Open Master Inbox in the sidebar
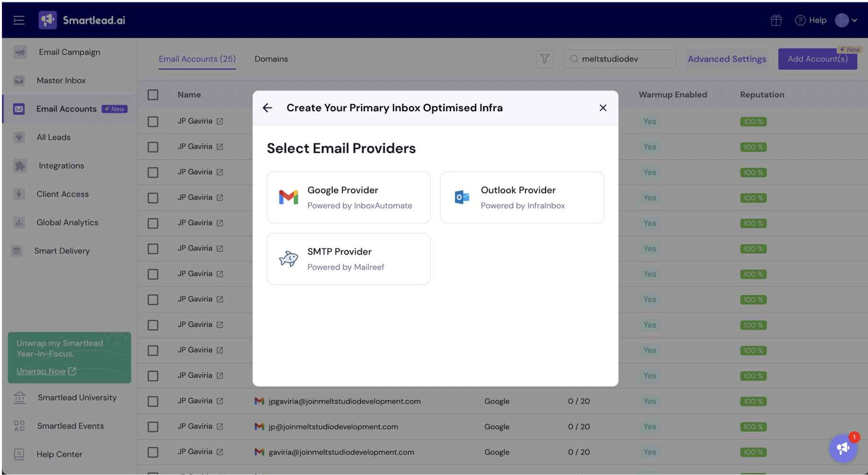Image resolution: width=868 pixels, height=475 pixels. pyautogui.click(x=61, y=81)
